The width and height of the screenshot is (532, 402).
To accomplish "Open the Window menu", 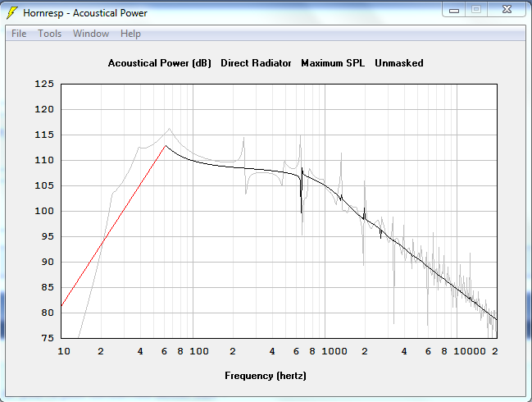I will (x=91, y=34).
